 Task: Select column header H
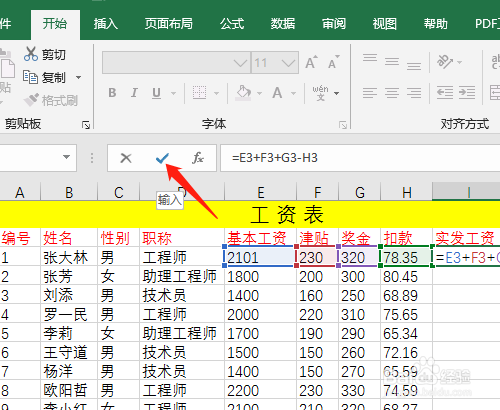tap(406, 192)
